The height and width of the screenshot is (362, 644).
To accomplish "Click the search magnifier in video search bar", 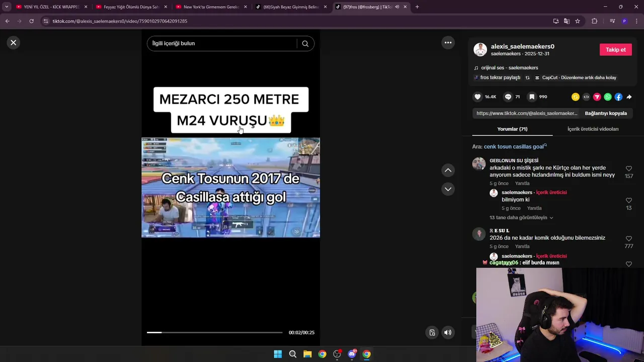I will pyautogui.click(x=305, y=43).
